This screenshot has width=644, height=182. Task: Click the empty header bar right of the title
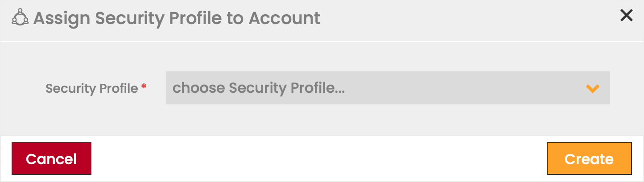click(x=468, y=18)
